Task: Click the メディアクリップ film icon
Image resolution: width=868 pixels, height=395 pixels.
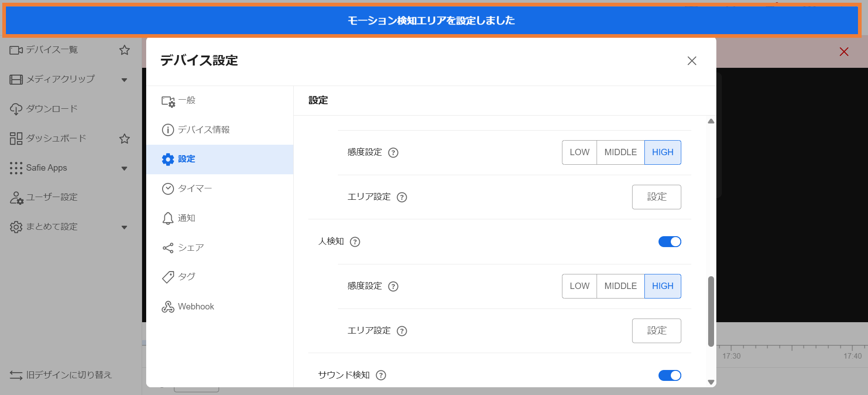Action: click(x=16, y=80)
